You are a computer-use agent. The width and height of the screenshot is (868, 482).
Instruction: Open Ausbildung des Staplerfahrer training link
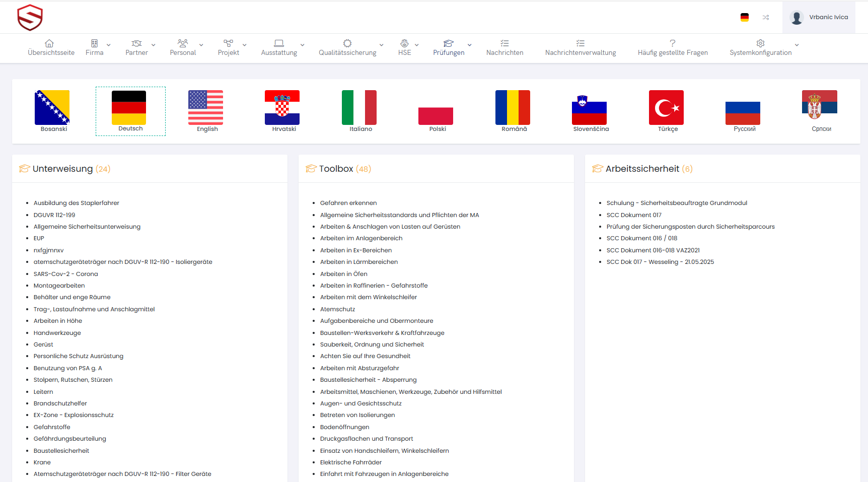point(77,203)
